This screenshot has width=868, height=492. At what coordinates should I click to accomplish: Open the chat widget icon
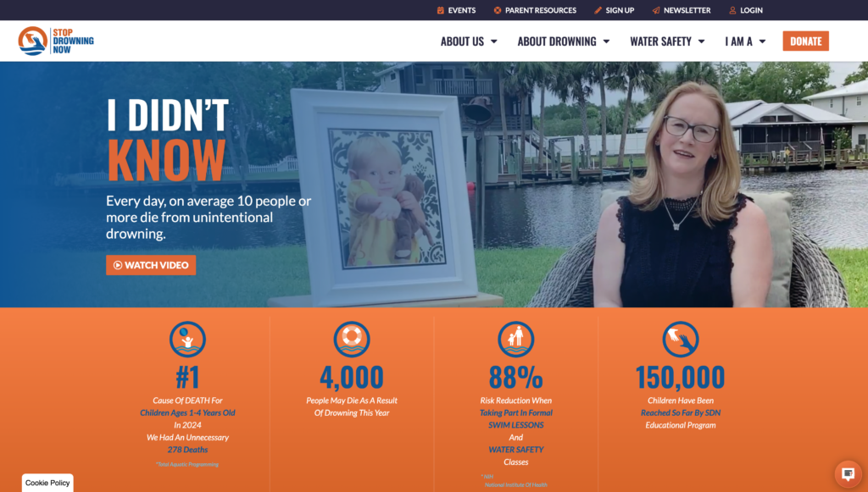click(x=847, y=473)
